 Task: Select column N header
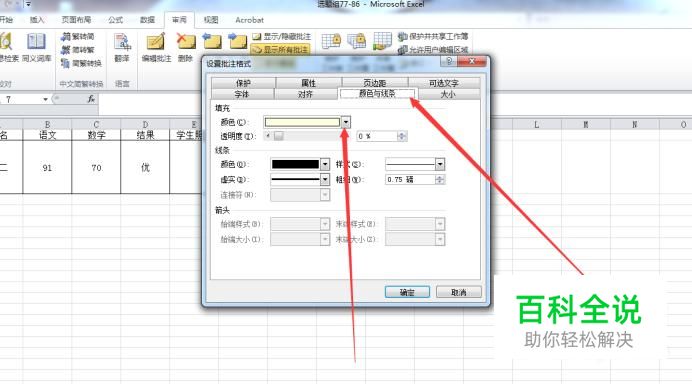point(635,124)
